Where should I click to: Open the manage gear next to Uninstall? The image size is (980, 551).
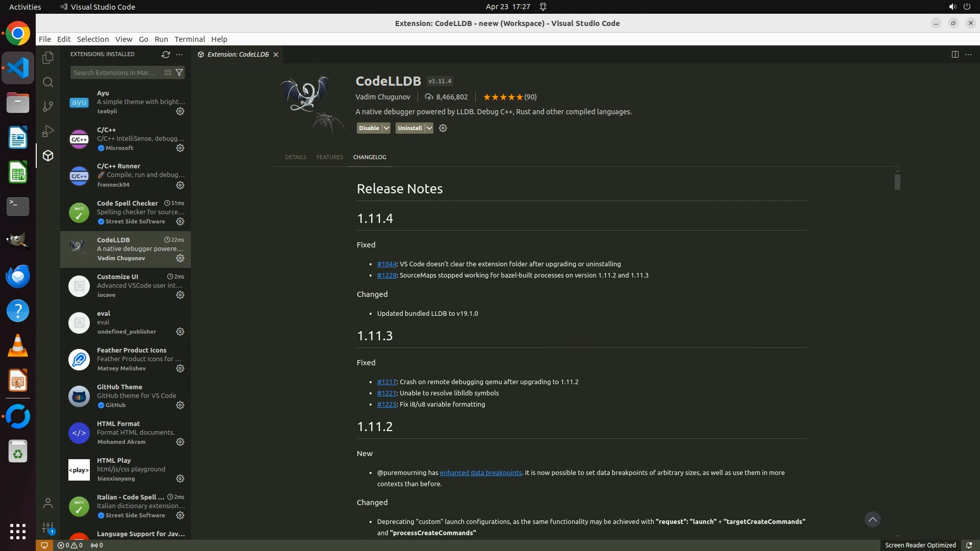443,128
